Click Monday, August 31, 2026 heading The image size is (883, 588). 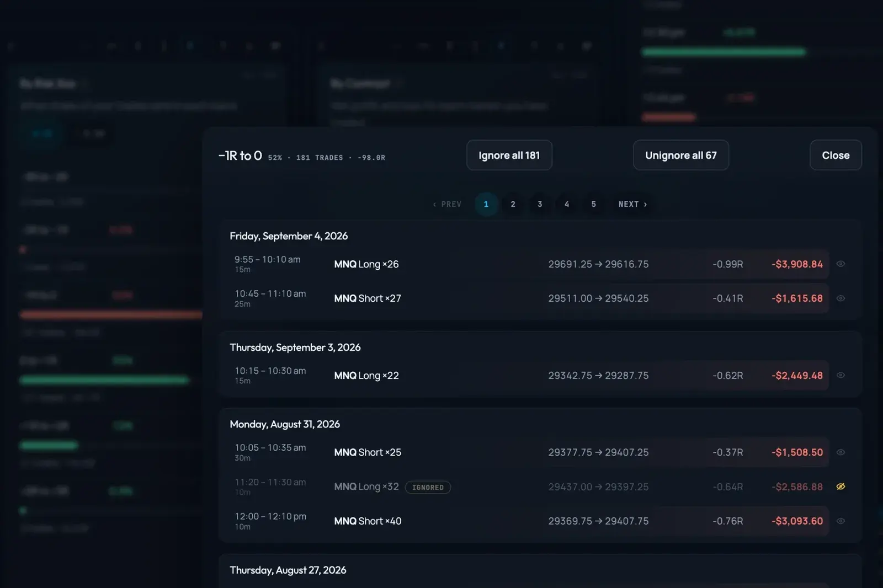285,424
